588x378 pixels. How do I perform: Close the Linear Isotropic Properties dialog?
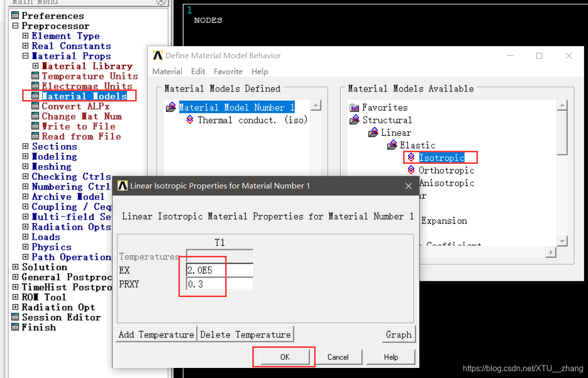tap(409, 186)
